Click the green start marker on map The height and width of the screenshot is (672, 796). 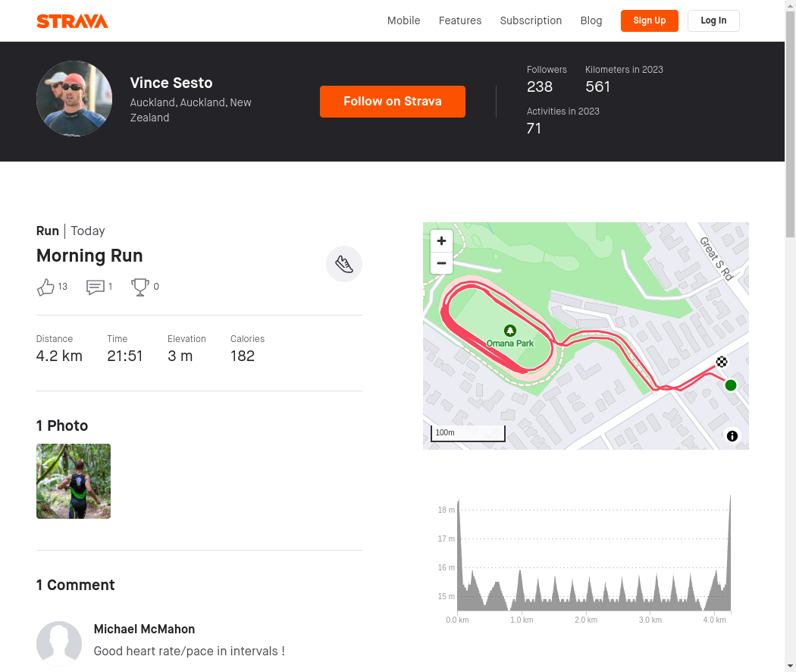click(731, 385)
